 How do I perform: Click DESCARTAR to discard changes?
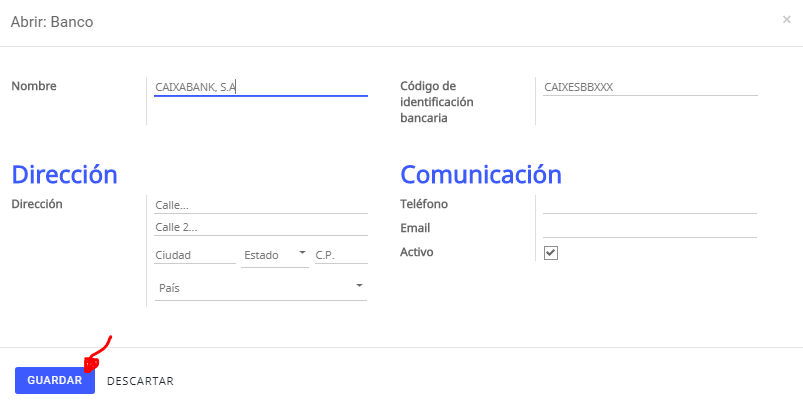[140, 381]
